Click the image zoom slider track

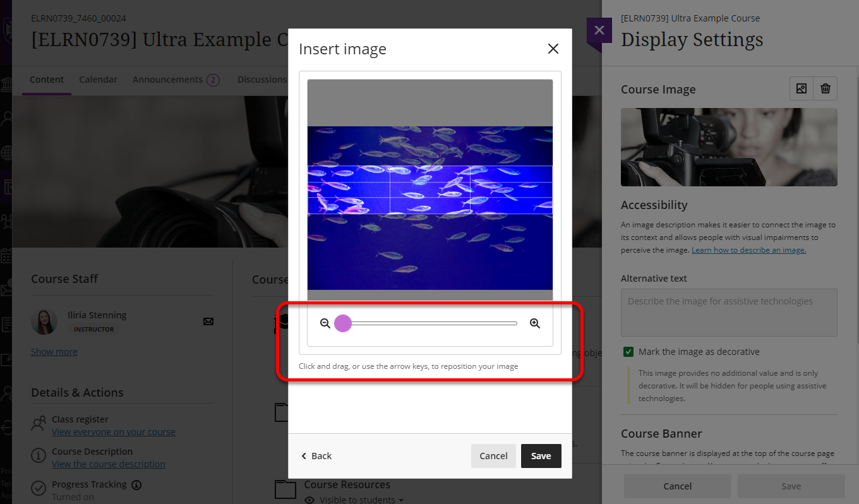tap(430, 323)
